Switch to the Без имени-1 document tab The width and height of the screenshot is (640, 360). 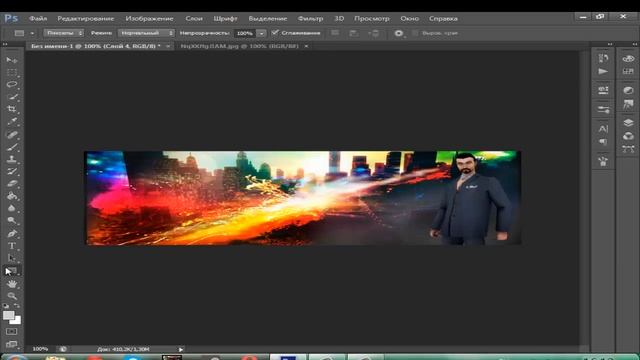96,47
